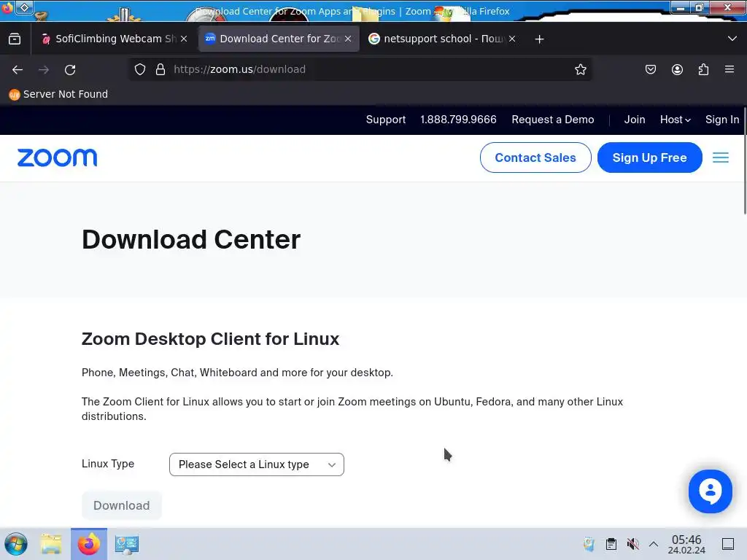Viewport: 747px width, 560px height.
Task: Click the Firefox taskbar icon
Action: pos(89,544)
